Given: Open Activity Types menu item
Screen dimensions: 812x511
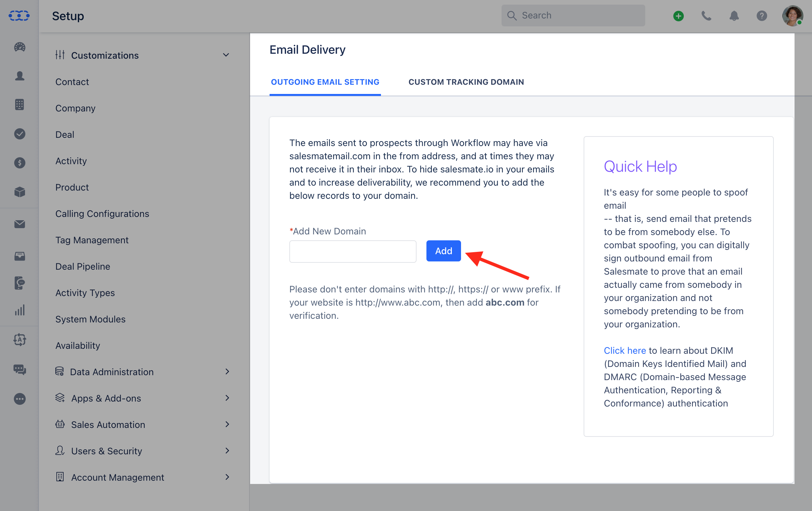Looking at the screenshot, I should (x=85, y=292).
